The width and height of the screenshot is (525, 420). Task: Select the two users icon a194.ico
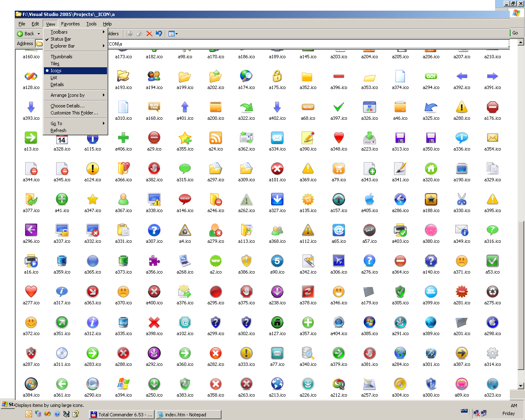[x=154, y=76]
